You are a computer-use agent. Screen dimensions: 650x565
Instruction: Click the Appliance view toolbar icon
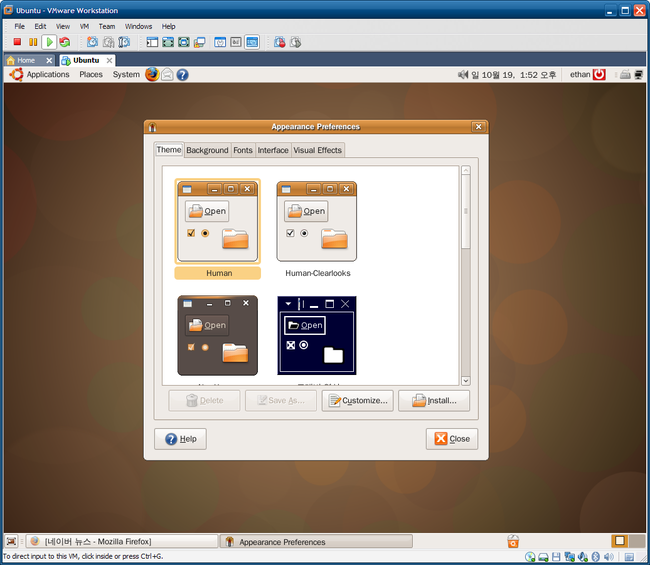click(x=236, y=42)
